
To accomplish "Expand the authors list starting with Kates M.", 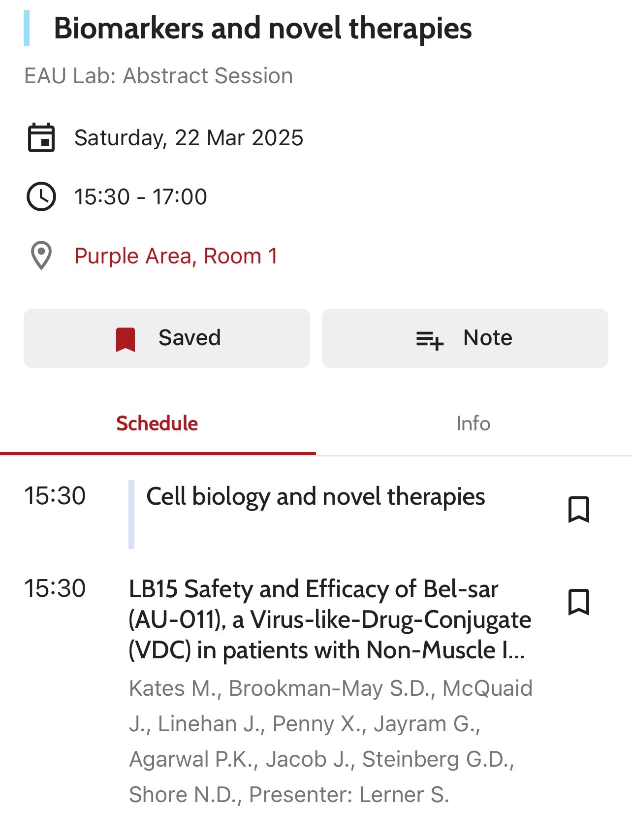I will [331, 741].
